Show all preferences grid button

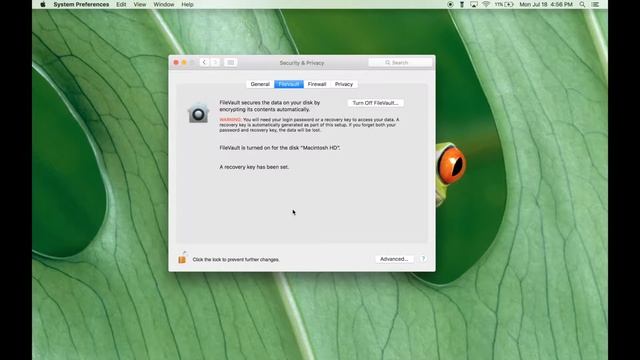click(x=231, y=62)
